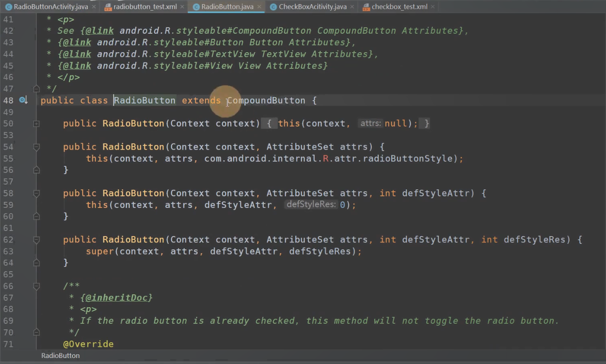
Task: Click the class icon on the RadioButton.java tab
Action: click(x=196, y=7)
